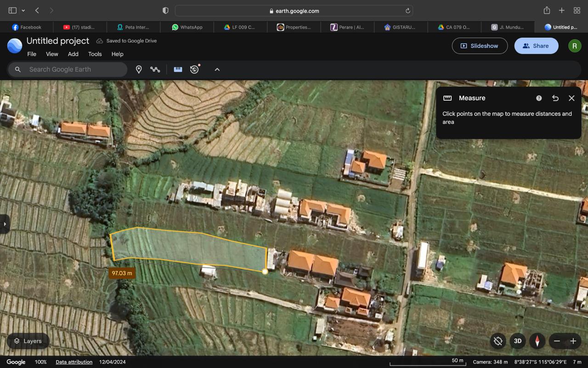Viewport: 588px width, 368px height.
Task: Select the Draw path or polygon tool
Action: click(155, 69)
